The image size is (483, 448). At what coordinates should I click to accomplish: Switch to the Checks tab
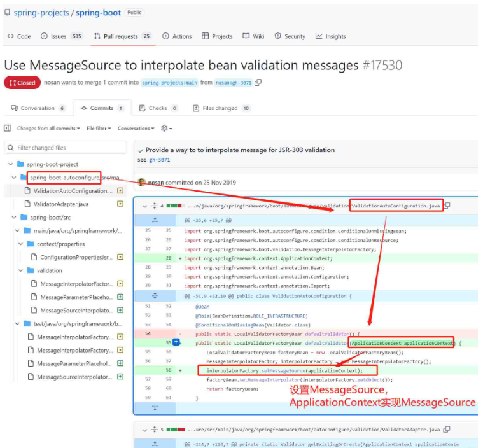click(158, 108)
